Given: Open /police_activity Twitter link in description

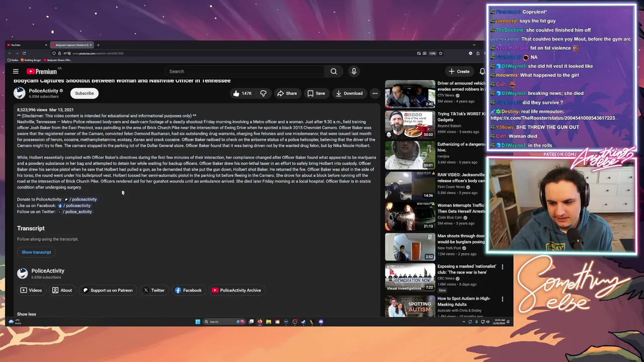Looking at the screenshot, I should 74,212.
